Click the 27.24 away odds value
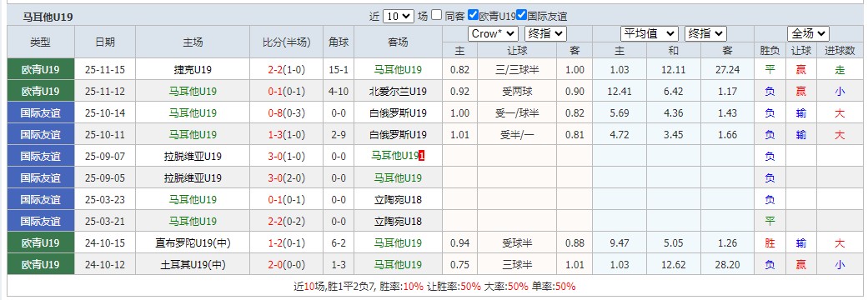Image resolution: width=868 pixels, height=300 pixels. click(x=727, y=70)
